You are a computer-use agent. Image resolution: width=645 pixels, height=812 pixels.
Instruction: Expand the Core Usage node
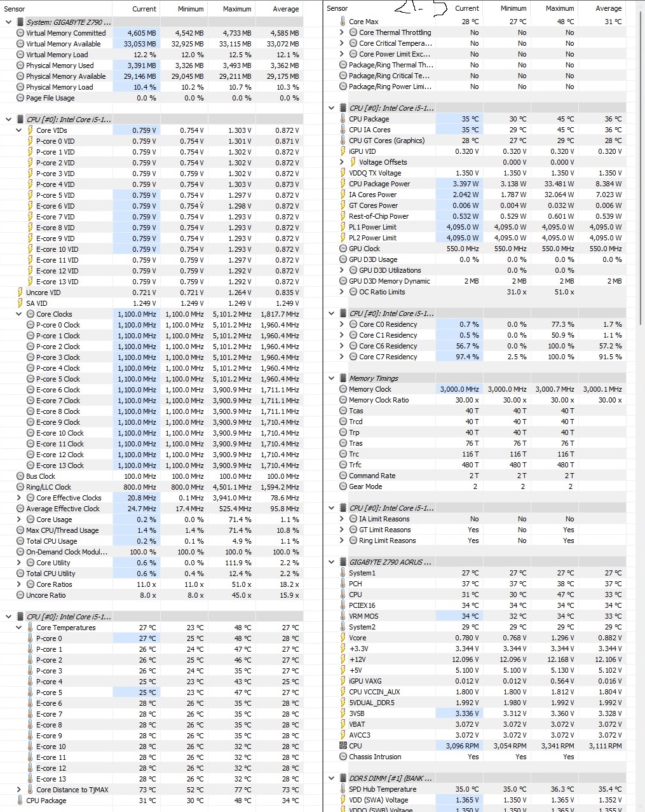click(18, 520)
